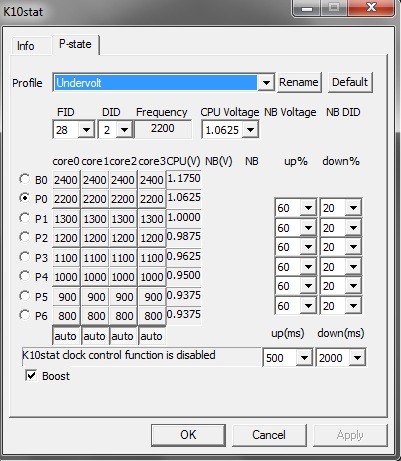
Task: Click the Cancel button
Action: [269, 435]
